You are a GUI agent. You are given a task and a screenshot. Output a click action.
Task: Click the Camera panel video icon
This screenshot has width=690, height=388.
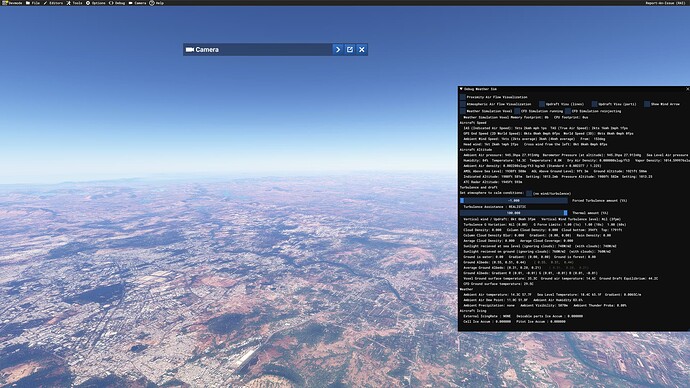[x=190, y=50]
